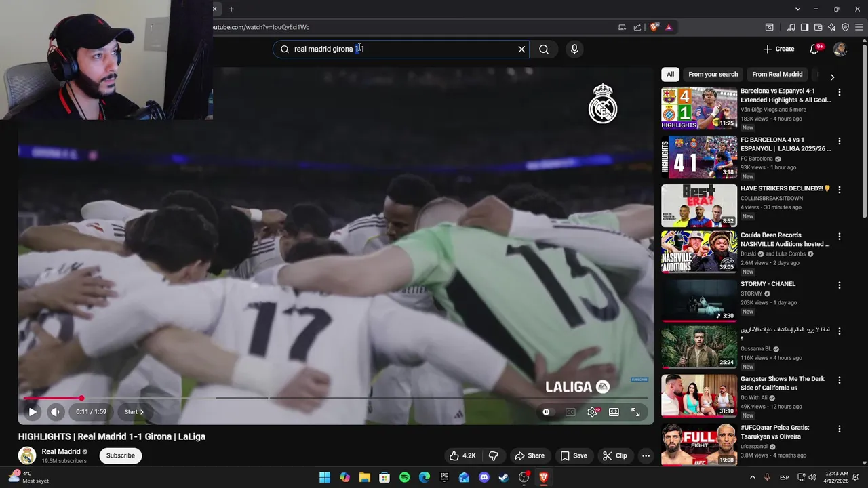Switch to theater mode view
This screenshot has width=868, height=488.
coord(614,411)
